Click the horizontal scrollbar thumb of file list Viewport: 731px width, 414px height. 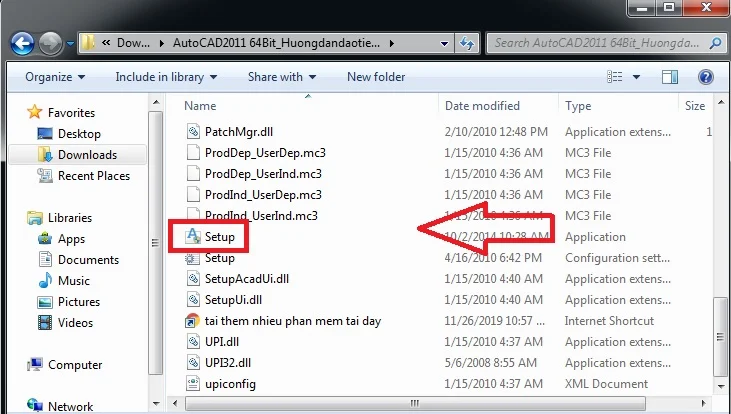pos(415,403)
